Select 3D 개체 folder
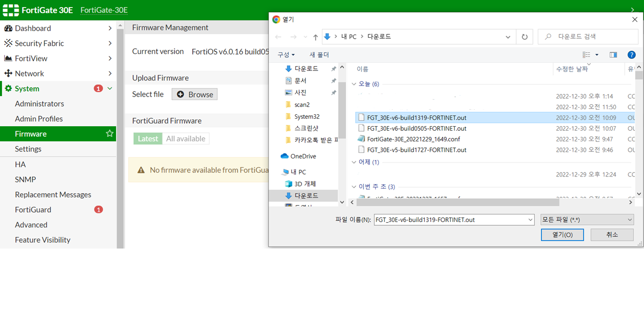Viewport: 644px width, 326px height. (x=305, y=184)
